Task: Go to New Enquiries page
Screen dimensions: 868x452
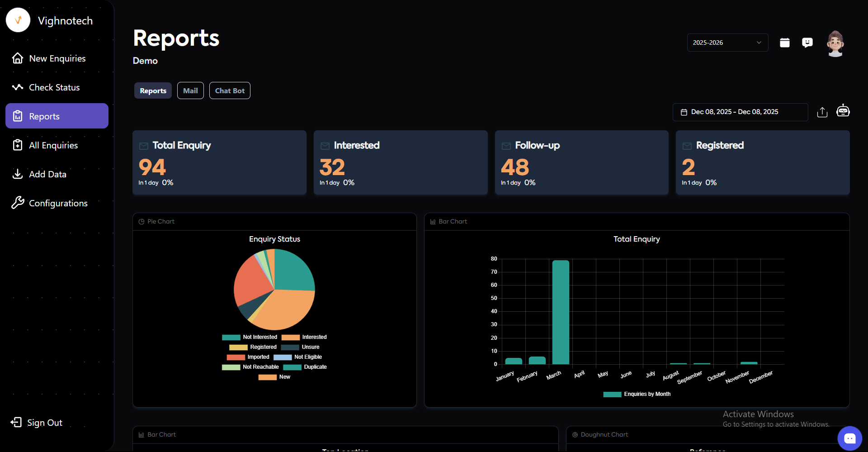Action: pyautogui.click(x=57, y=58)
